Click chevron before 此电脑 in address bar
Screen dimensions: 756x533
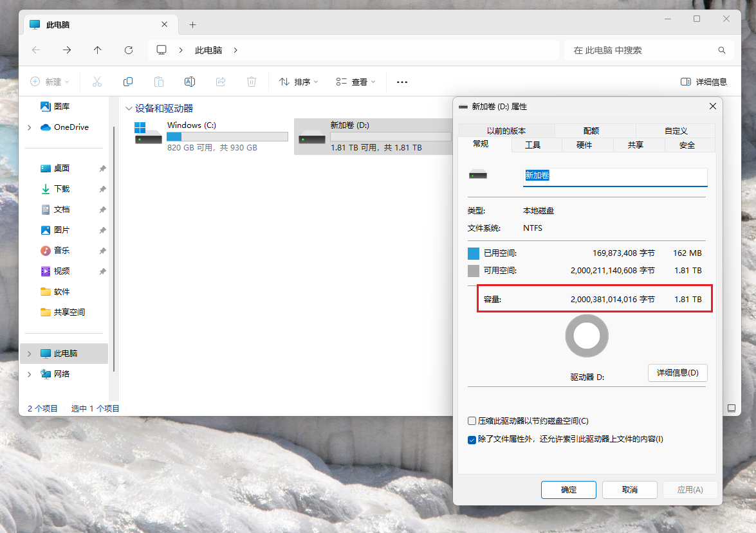(x=181, y=50)
